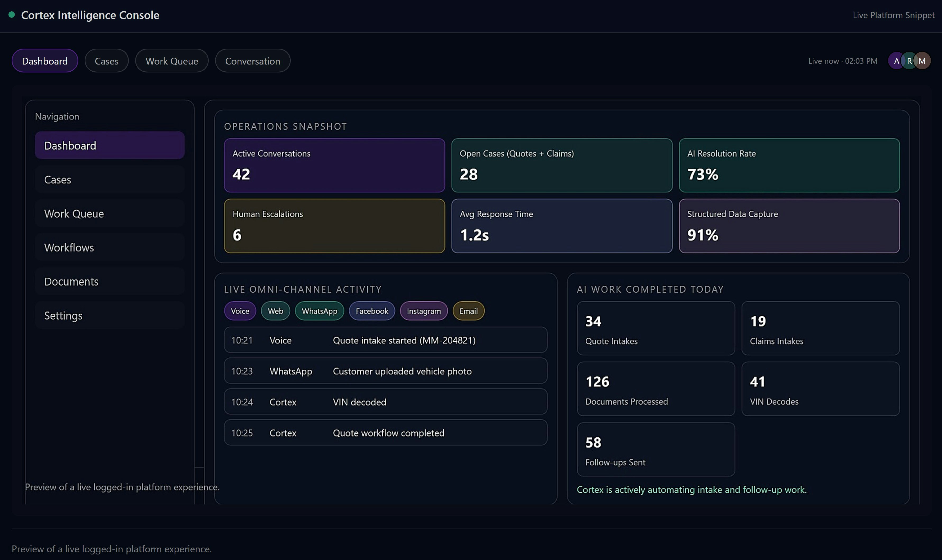The image size is (942, 560).
Task: Switch to the Cases tab
Action: pyautogui.click(x=106, y=60)
